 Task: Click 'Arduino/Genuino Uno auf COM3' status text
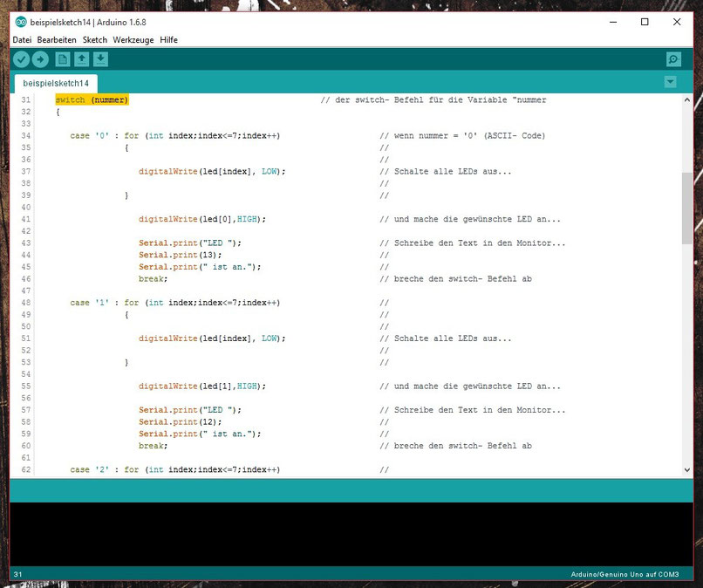click(x=625, y=574)
